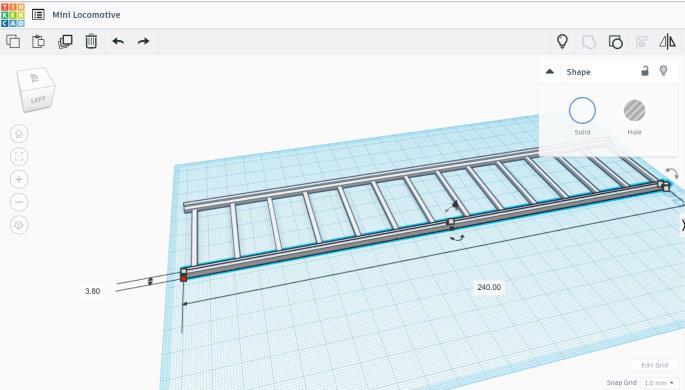Image resolution: width=685 pixels, height=390 pixels.
Task: Set the shape to Solid
Action: pos(582,110)
